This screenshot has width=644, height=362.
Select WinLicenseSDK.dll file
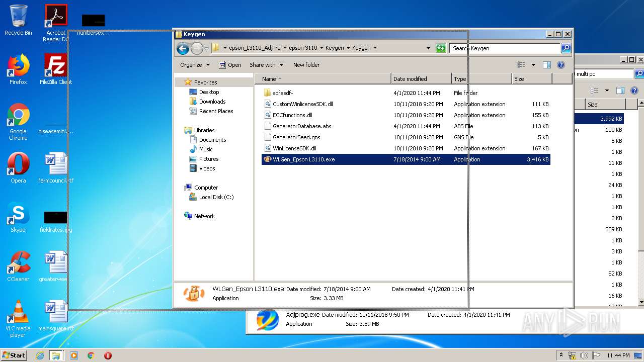click(x=406, y=148)
